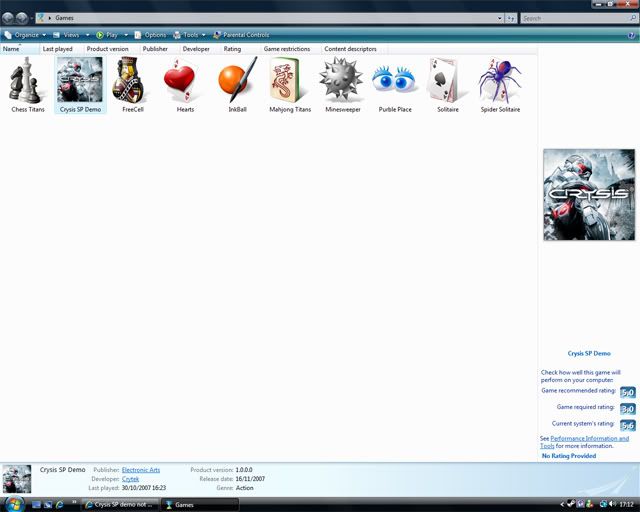The height and width of the screenshot is (512, 640).
Task: Click the search magnifier icon
Action: [x=633, y=18]
